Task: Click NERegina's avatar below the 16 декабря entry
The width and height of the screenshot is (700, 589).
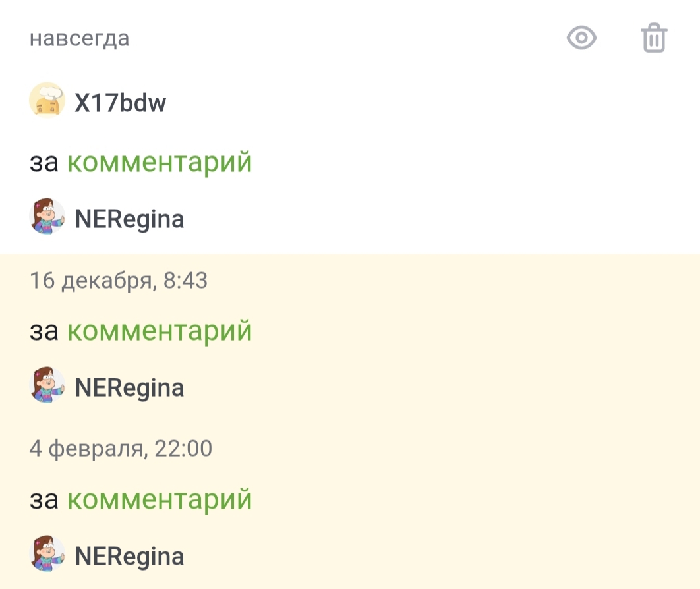Action: pyautogui.click(x=47, y=385)
